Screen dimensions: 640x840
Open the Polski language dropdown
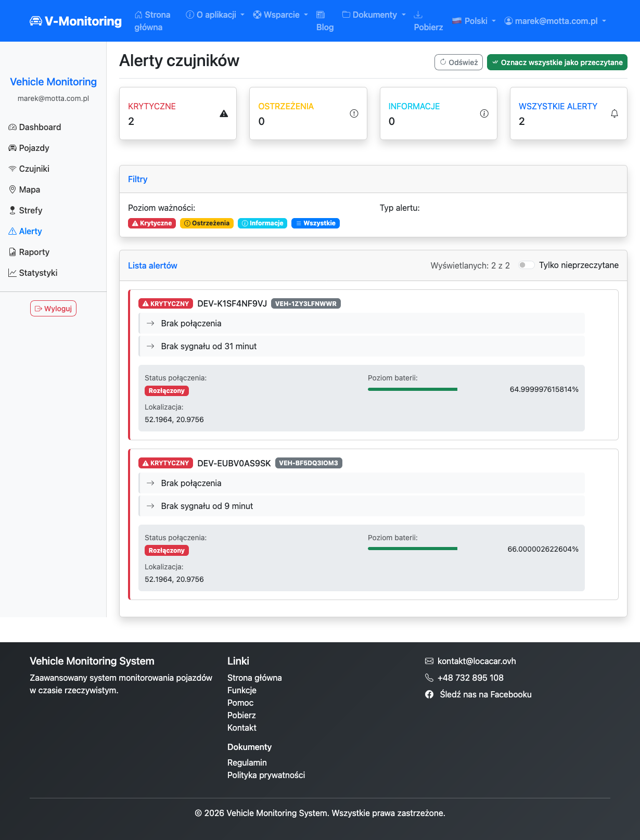coord(473,21)
